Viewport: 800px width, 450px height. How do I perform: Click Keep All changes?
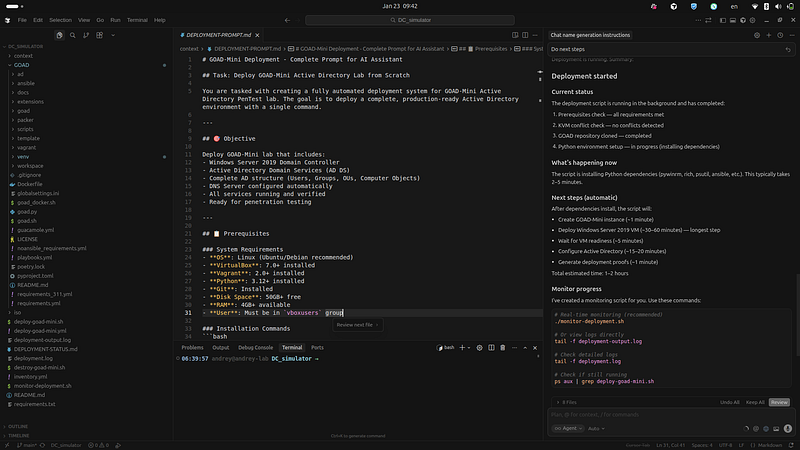(755, 403)
